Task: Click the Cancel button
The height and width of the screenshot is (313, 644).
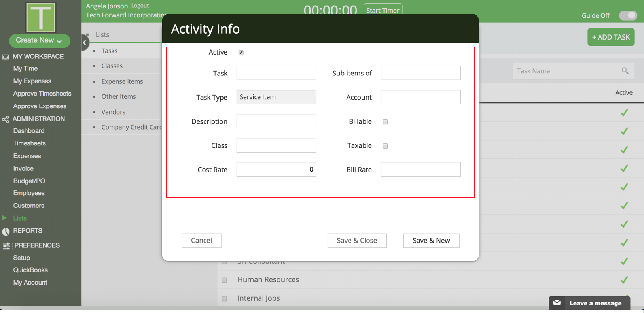Action: point(201,240)
